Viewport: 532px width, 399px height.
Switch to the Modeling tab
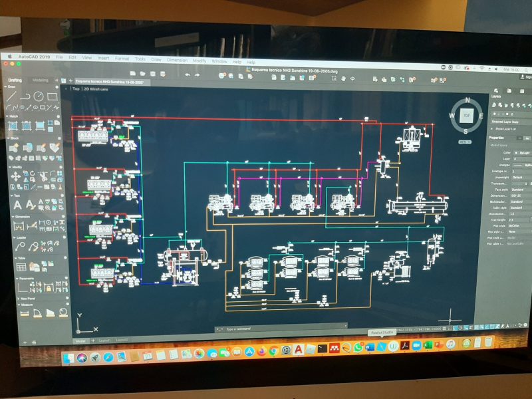coord(40,80)
